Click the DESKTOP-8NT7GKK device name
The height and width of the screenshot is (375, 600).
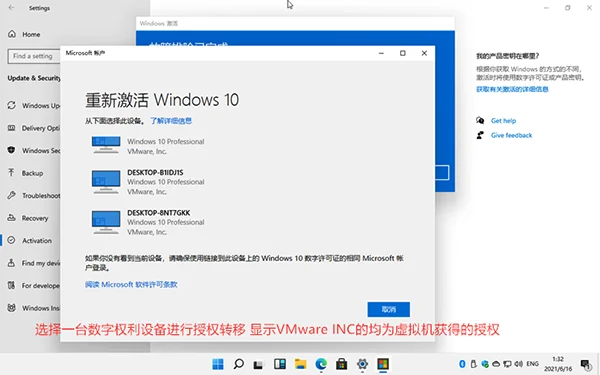(x=158, y=213)
